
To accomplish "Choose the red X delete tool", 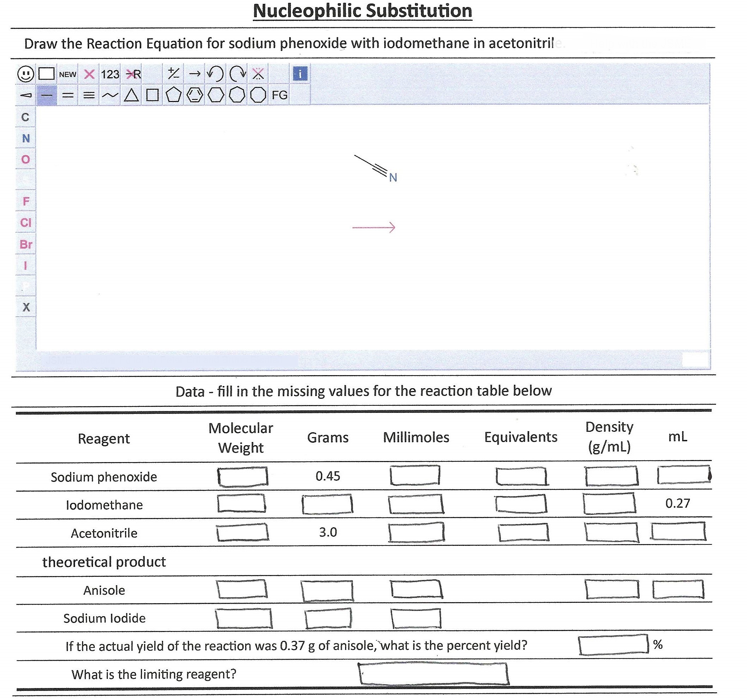I will [89, 74].
